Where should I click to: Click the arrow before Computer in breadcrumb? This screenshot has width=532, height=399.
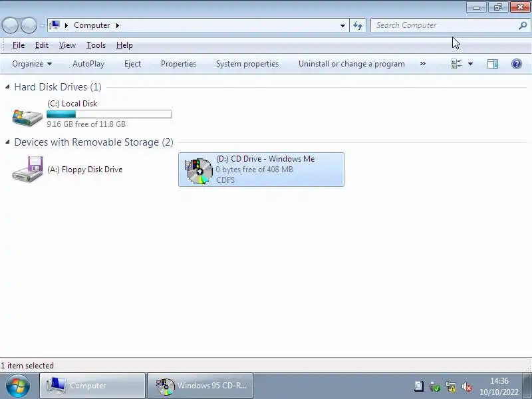[x=66, y=25]
